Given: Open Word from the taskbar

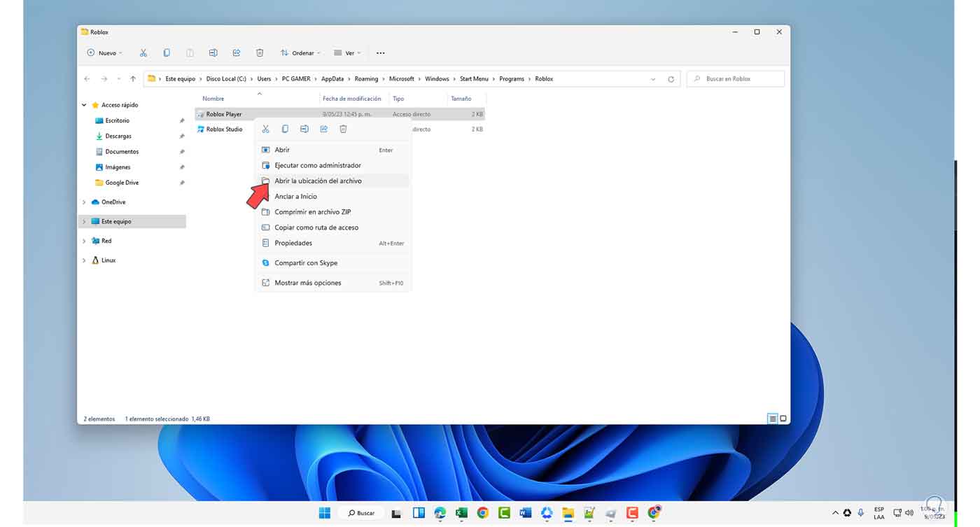Looking at the screenshot, I should point(526,513).
